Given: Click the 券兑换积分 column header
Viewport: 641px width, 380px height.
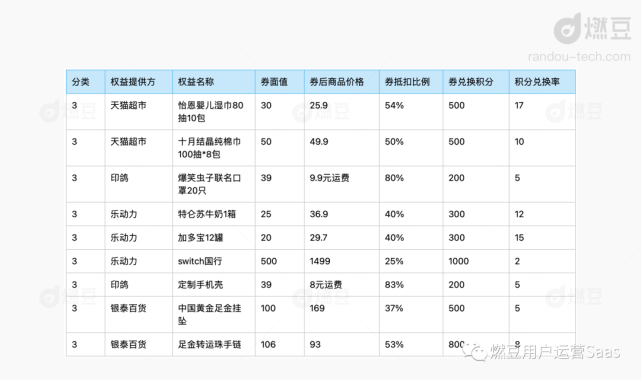Looking at the screenshot, I should pyautogui.click(x=476, y=82).
